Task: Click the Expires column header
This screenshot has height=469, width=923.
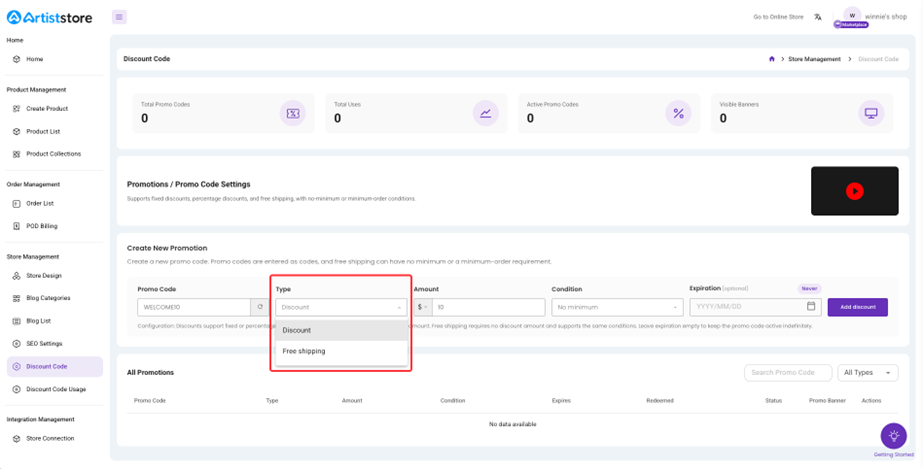Action: (x=561, y=401)
